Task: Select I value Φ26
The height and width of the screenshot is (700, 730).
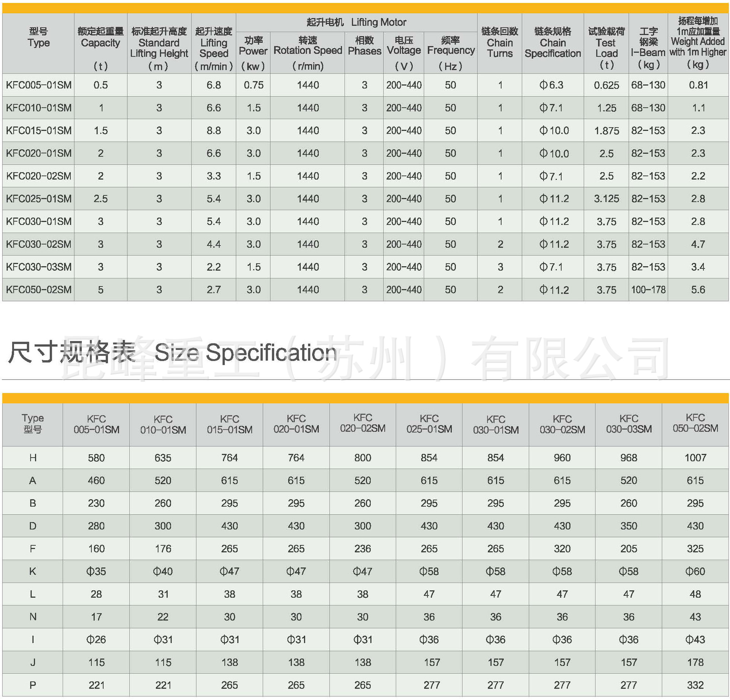Action: [x=96, y=640]
